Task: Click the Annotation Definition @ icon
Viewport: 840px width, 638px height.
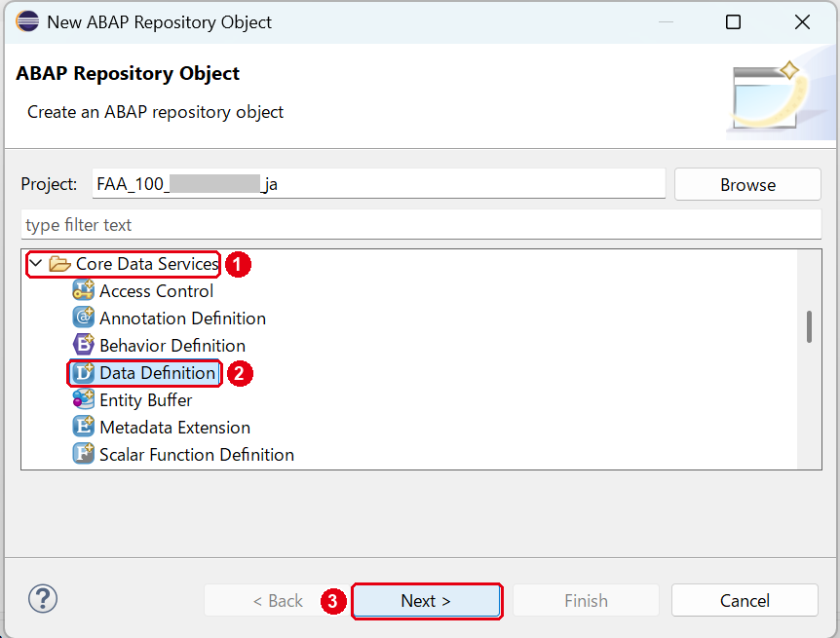Action: (x=83, y=318)
